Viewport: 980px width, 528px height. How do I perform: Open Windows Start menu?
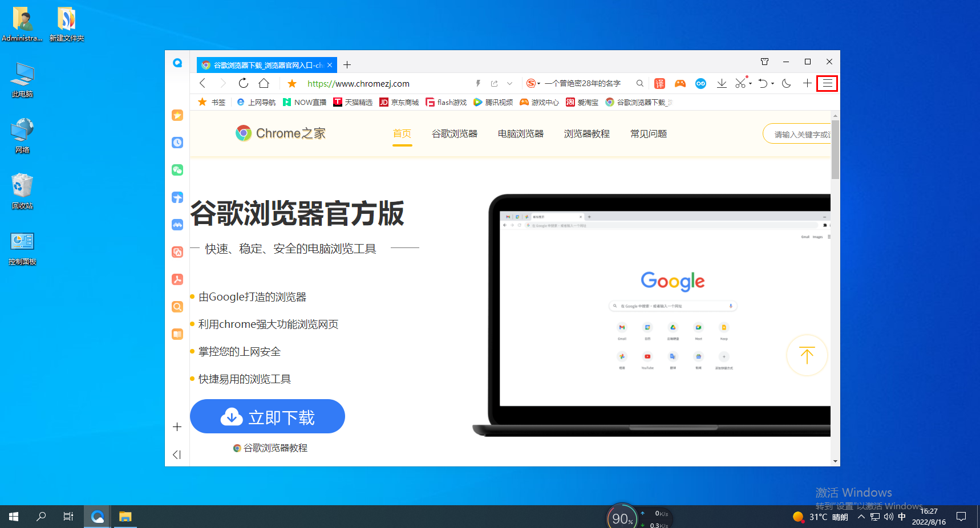click(x=14, y=517)
